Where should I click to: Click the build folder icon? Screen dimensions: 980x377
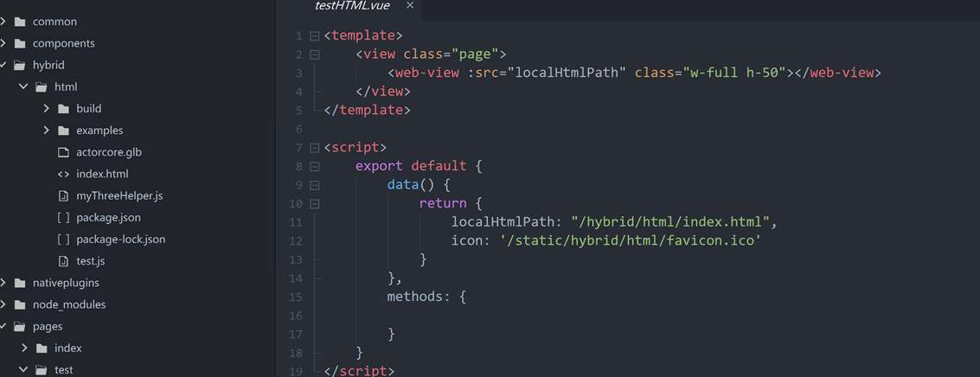coord(63,109)
